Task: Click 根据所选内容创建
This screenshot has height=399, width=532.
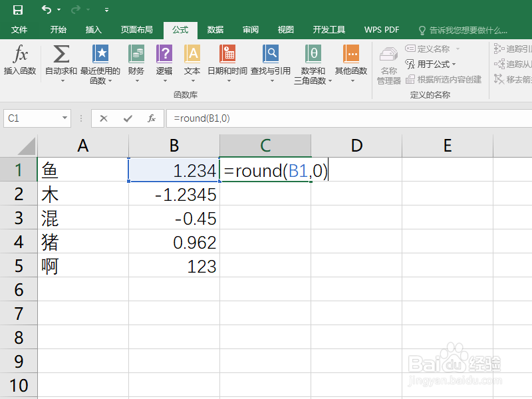Action: [x=444, y=79]
